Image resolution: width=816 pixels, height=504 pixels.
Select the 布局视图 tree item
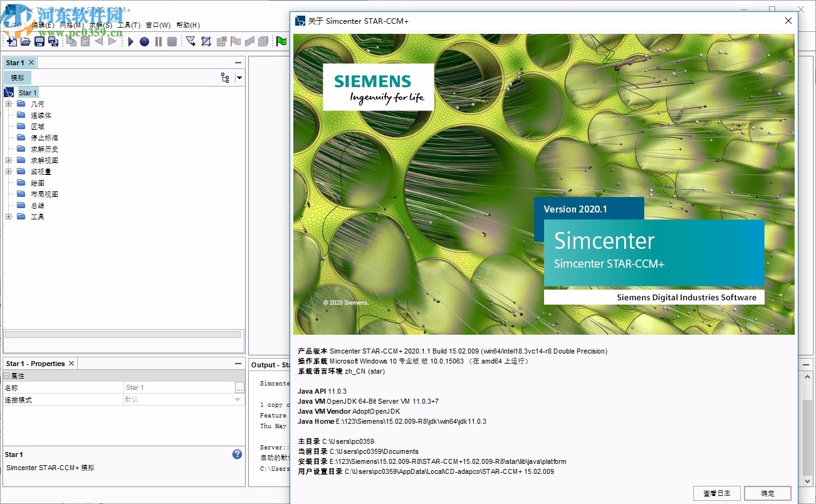[x=44, y=194]
